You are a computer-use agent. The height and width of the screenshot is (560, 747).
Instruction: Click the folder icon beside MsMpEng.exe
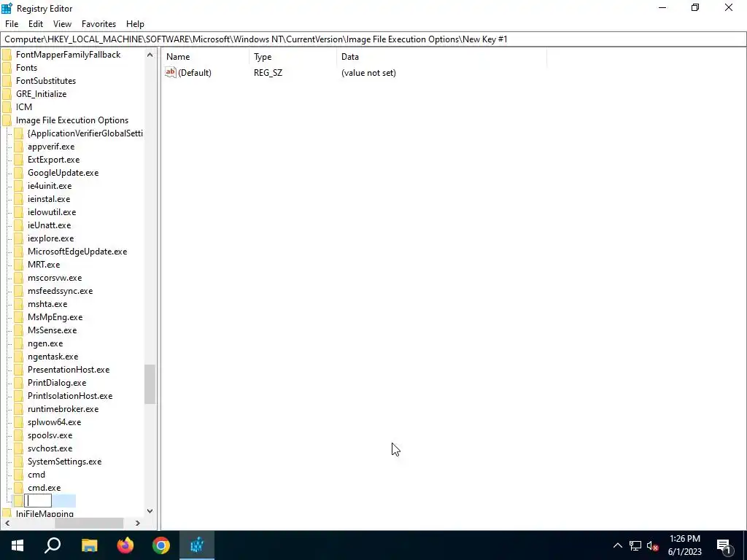click(18, 317)
